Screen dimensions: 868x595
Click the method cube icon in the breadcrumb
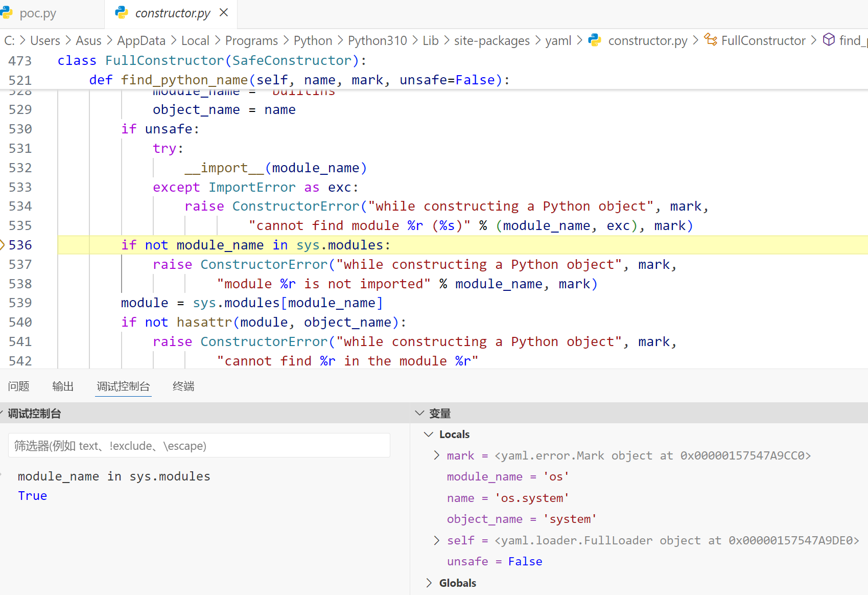coord(829,40)
